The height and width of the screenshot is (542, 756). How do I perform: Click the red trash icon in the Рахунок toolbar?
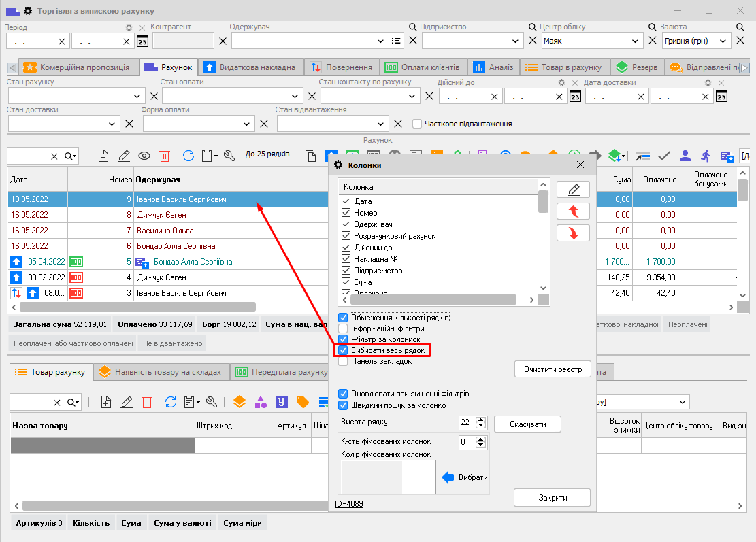[165, 156]
